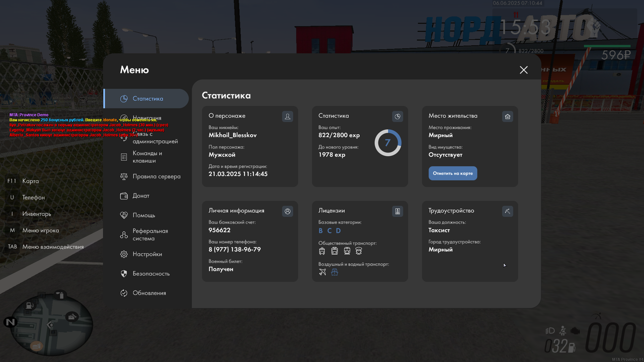Click the registration date 21.03.2025 11:14:45
The height and width of the screenshot is (362, 644).
tap(238, 174)
